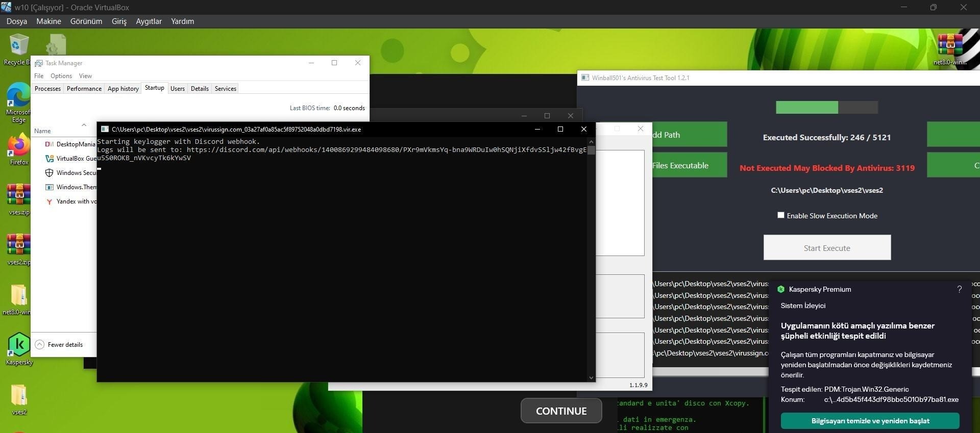Image resolution: width=980 pixels, height=433 pixels.
Task: Open the vses2.zip archive icon
Action: pyautogui.click(x=19, y=249)
